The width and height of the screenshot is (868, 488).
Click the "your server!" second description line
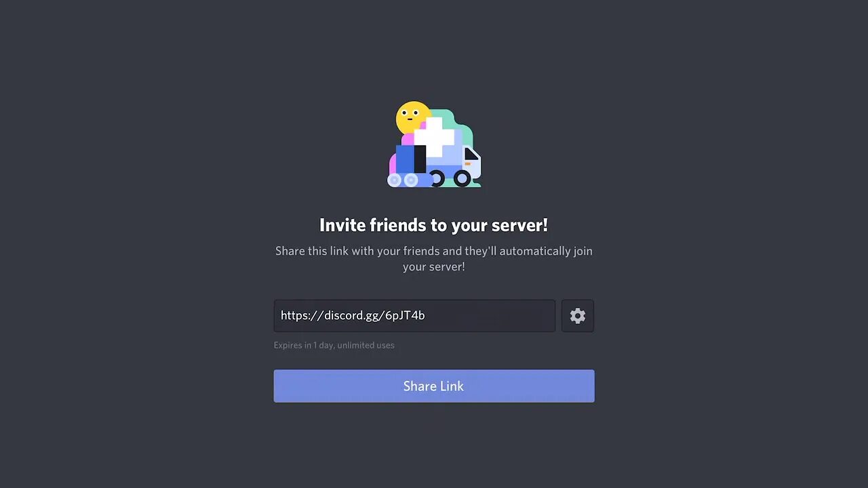(x=434, y=267)
